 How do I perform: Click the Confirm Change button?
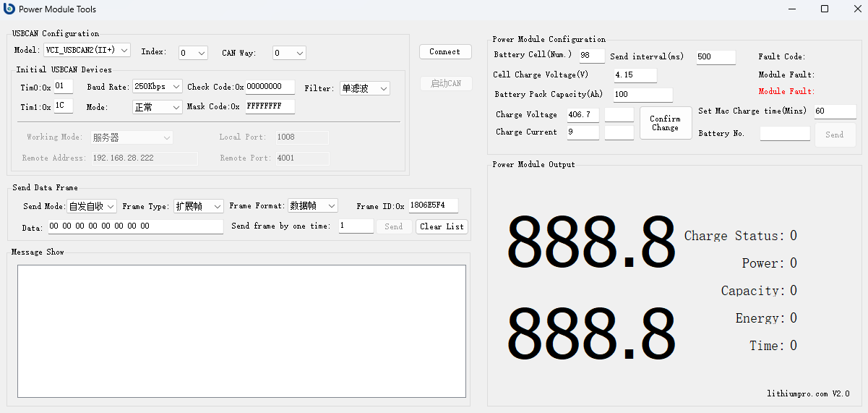[x=666, y=123]
